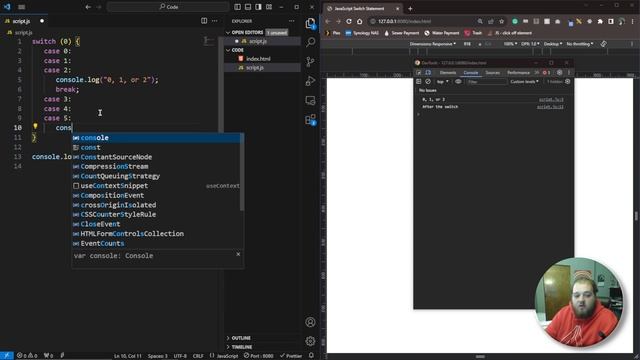Open the Explorer panel More Actions ellipsis
This screenshot has height=360, width=640.
pos(291,21)
